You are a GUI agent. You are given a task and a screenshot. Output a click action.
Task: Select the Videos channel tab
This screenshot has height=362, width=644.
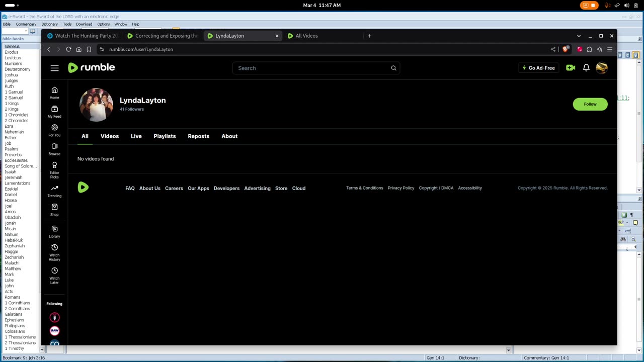[x=110, y=136]
